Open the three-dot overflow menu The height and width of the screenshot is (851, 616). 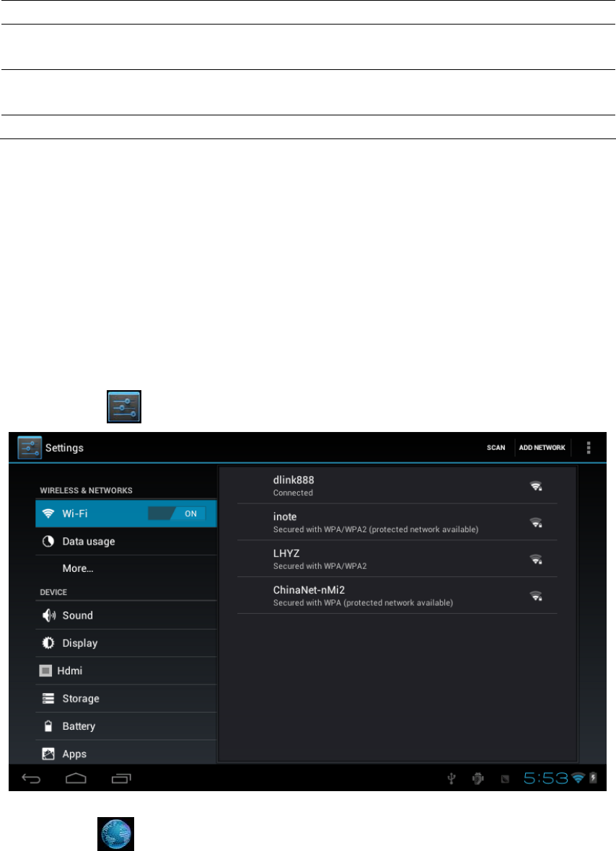[589, 448]
